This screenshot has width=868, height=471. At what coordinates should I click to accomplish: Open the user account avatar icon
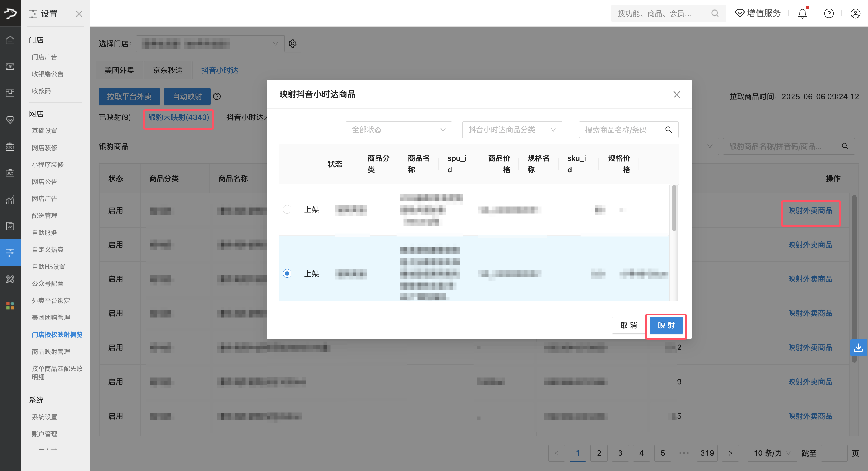click(855, 13)
